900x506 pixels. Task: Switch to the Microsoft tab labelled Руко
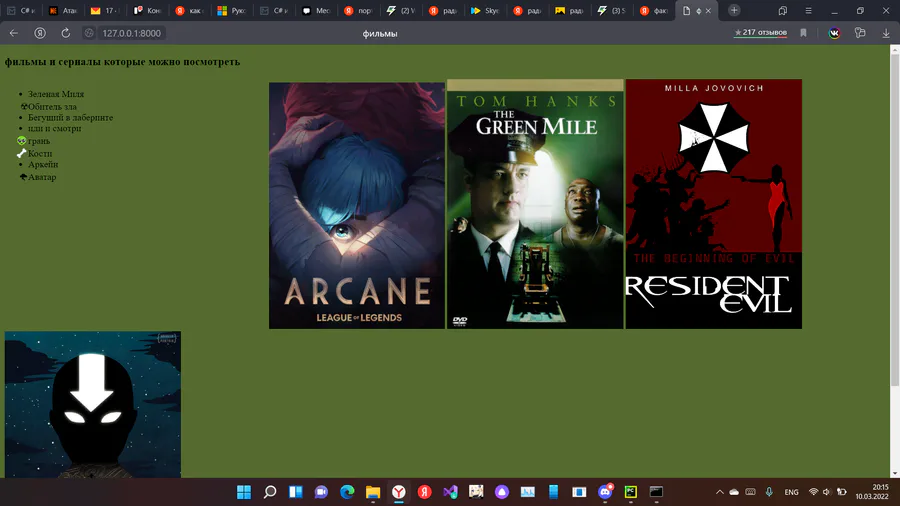click(232, 10)
